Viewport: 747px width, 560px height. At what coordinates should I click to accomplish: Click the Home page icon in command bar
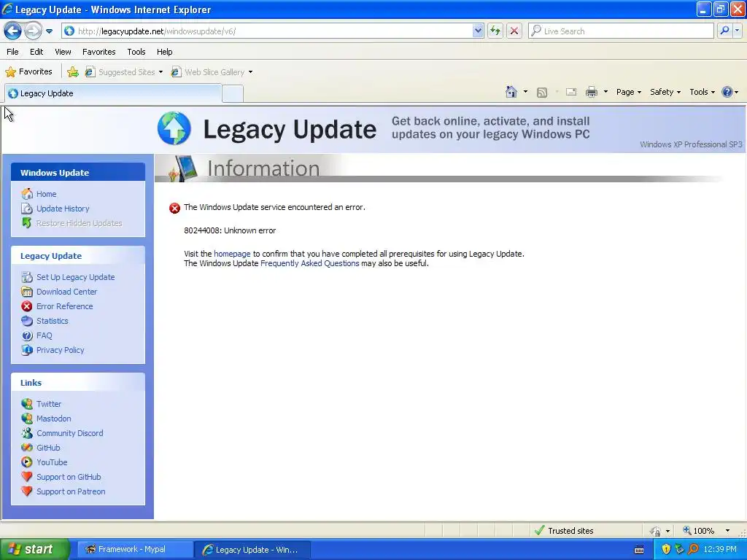[511, 92]
